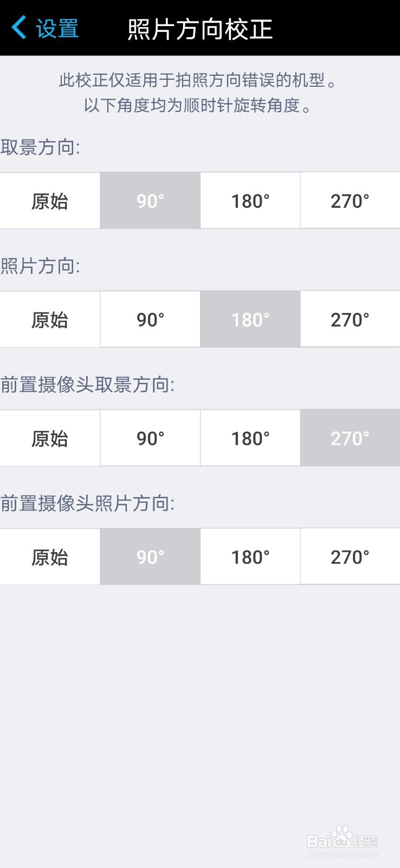
Task: Select 原始 for 前置摄像头照片方向
Action: 50,557
